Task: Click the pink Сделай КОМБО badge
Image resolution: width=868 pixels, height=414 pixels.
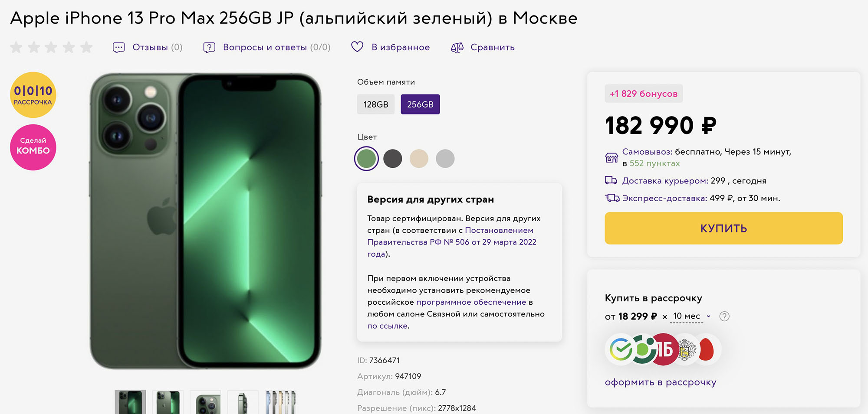Action: (33, 147)
